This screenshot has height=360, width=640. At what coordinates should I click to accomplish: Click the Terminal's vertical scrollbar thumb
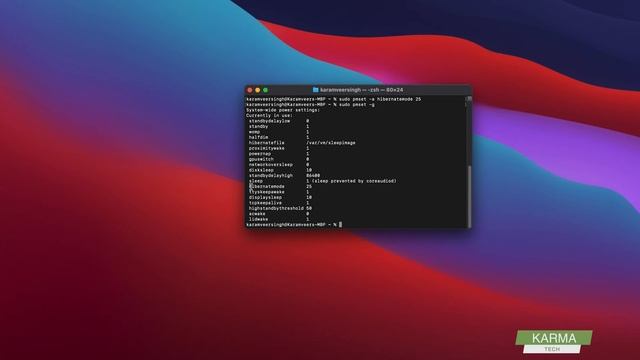(x=469, y=196)
